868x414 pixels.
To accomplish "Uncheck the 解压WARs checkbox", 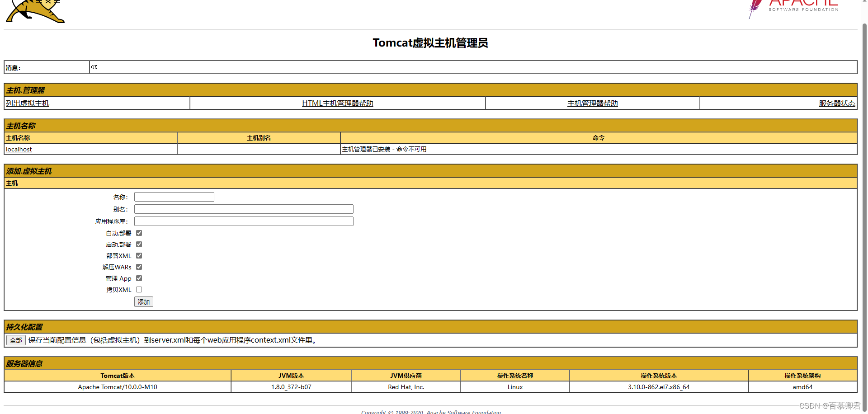I will pyautogui.click(x=139, y=267).
